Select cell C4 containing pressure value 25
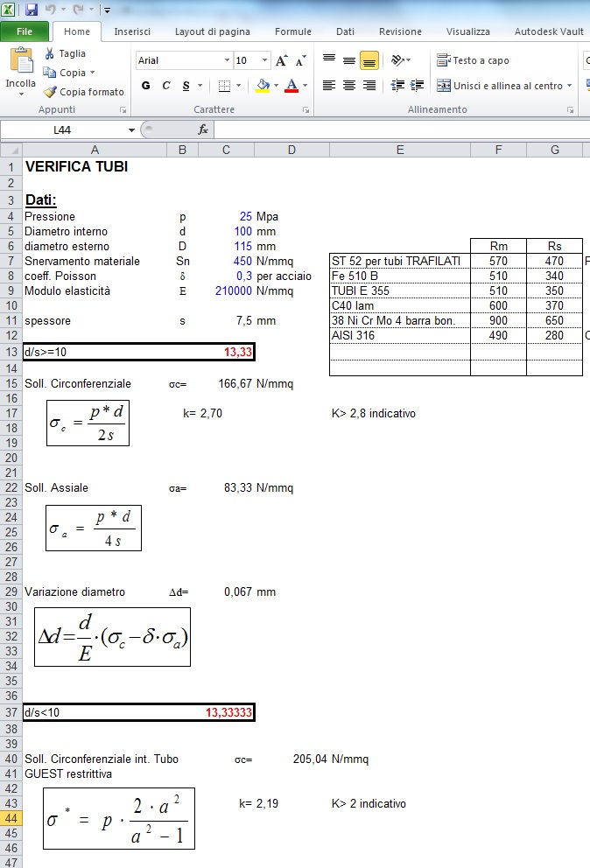The height and width of the screenshot is (868, 590). click(x=226, y=216)
